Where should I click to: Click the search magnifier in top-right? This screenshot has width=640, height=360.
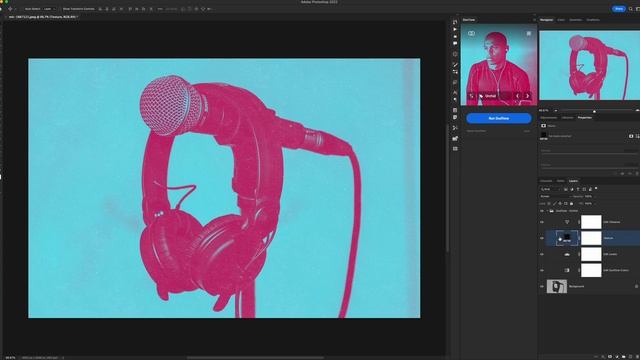(631, 9)
